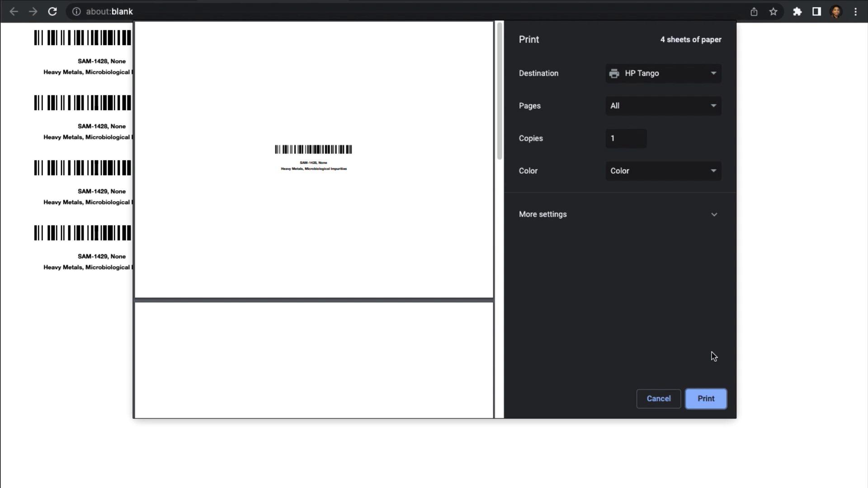Viewport: 868px width, 488px height.
Task: Click the Print button
Action: (x=706, y=398)
